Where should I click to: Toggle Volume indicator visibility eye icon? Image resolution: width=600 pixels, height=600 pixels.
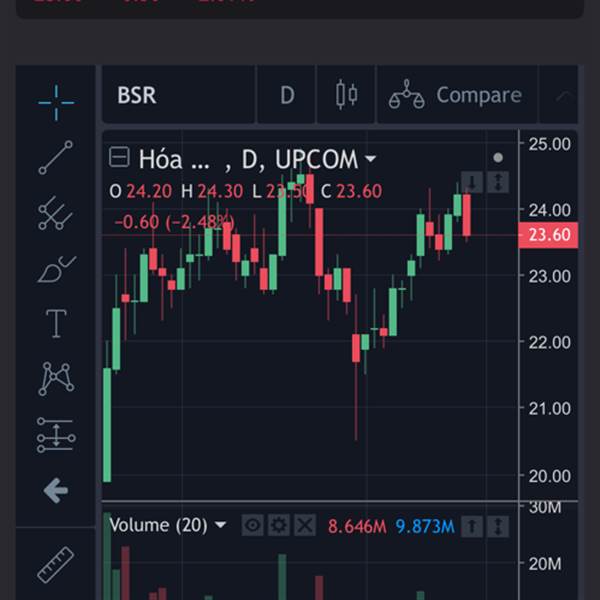[253, 525]
